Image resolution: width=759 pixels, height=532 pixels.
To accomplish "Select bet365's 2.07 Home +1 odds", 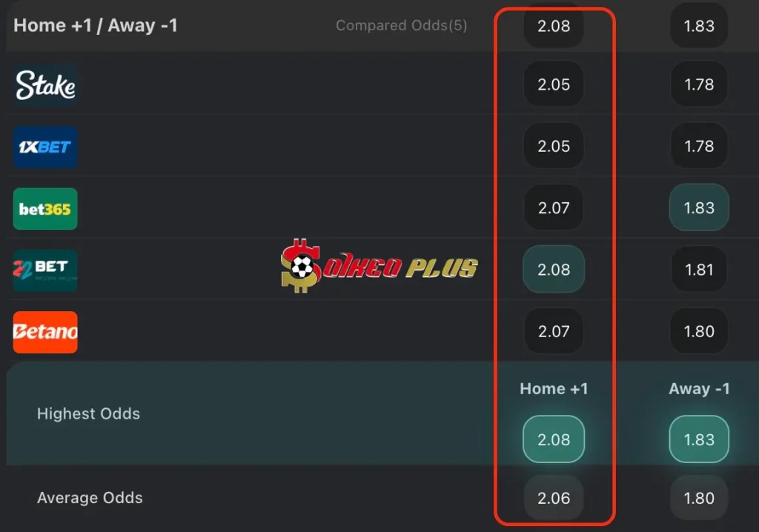I will coord(554,207).
